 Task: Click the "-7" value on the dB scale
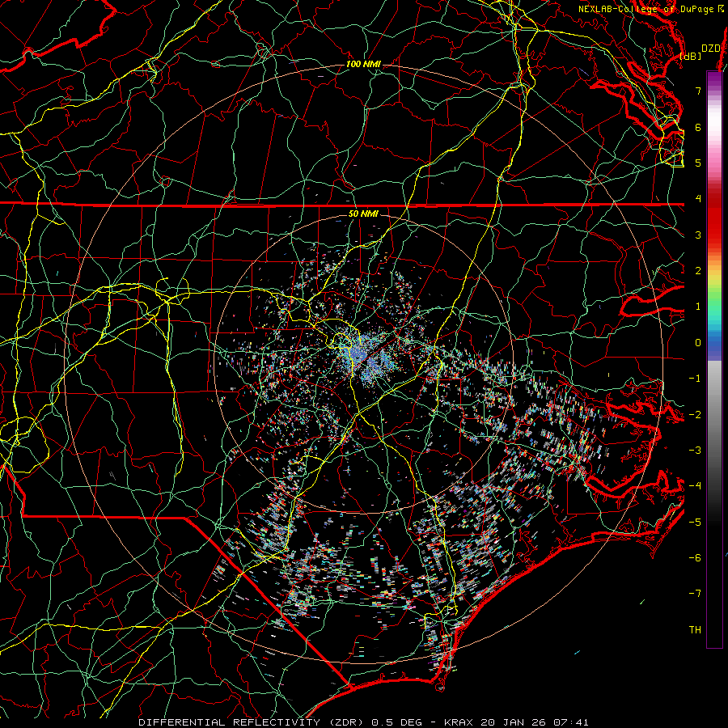click(695, 594)
